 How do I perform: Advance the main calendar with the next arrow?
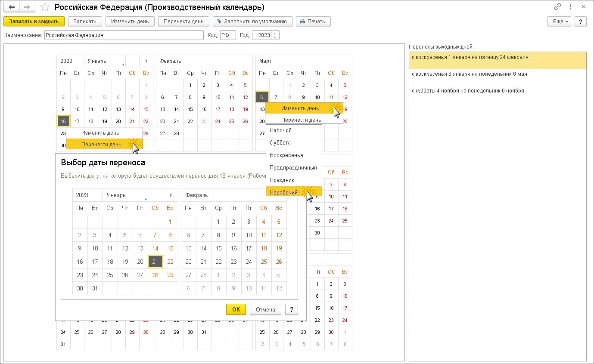[146, 61]
